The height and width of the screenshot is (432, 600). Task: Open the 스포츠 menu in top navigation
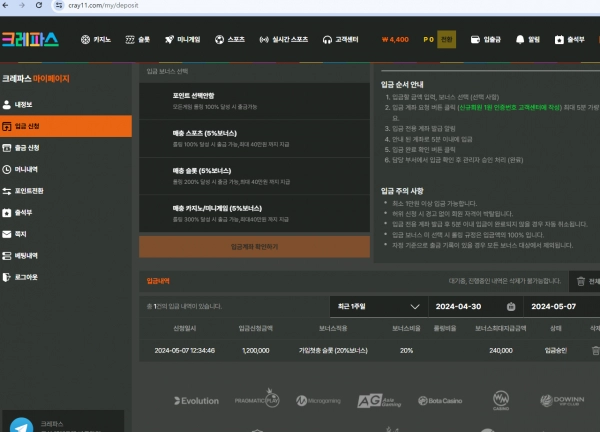[x=230, y=39]
